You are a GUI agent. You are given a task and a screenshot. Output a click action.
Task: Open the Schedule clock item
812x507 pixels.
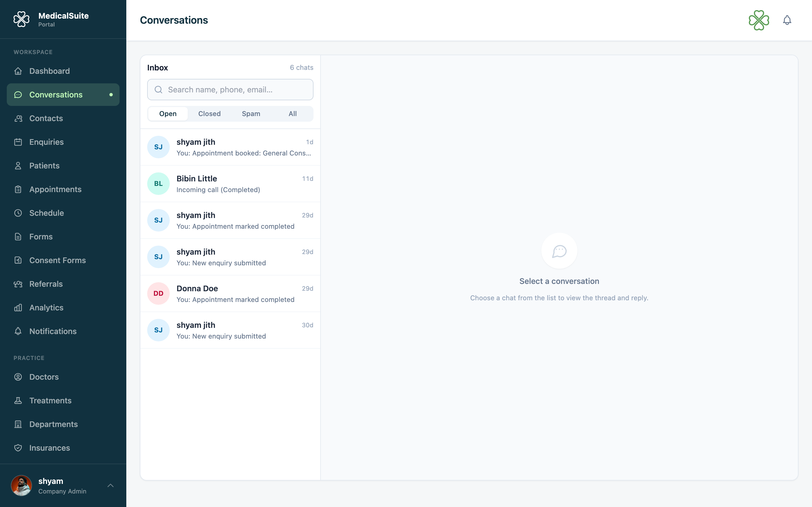[63, 213]
